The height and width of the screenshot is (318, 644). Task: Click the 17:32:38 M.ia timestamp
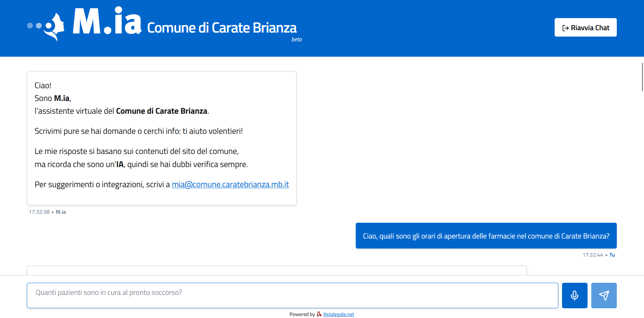[47, 212]
